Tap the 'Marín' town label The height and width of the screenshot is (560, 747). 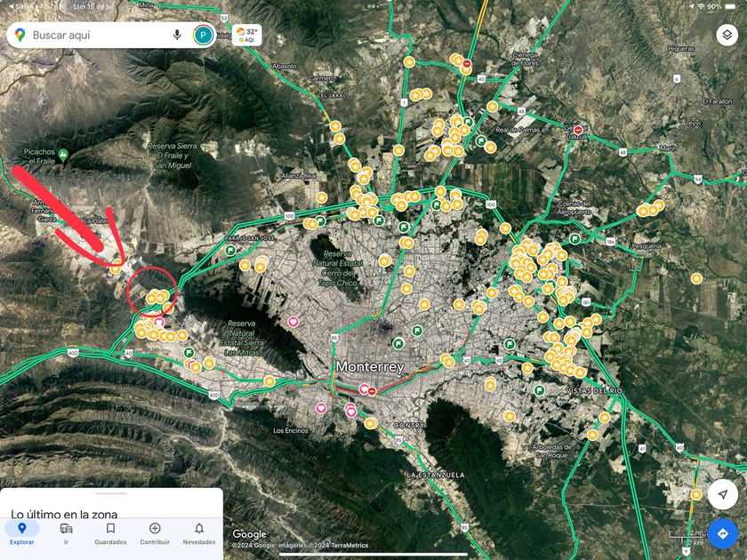click(669, 148)
